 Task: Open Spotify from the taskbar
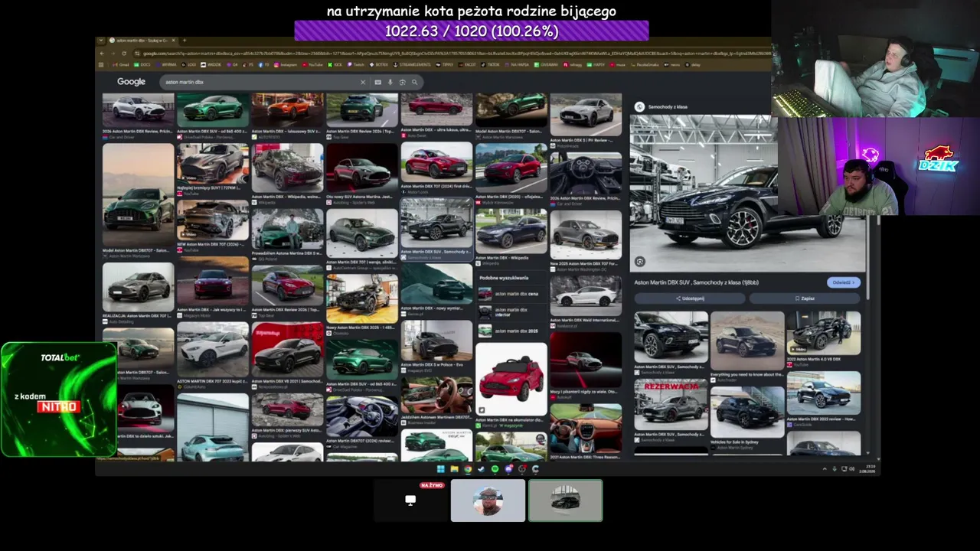click(x=495, y=468)
